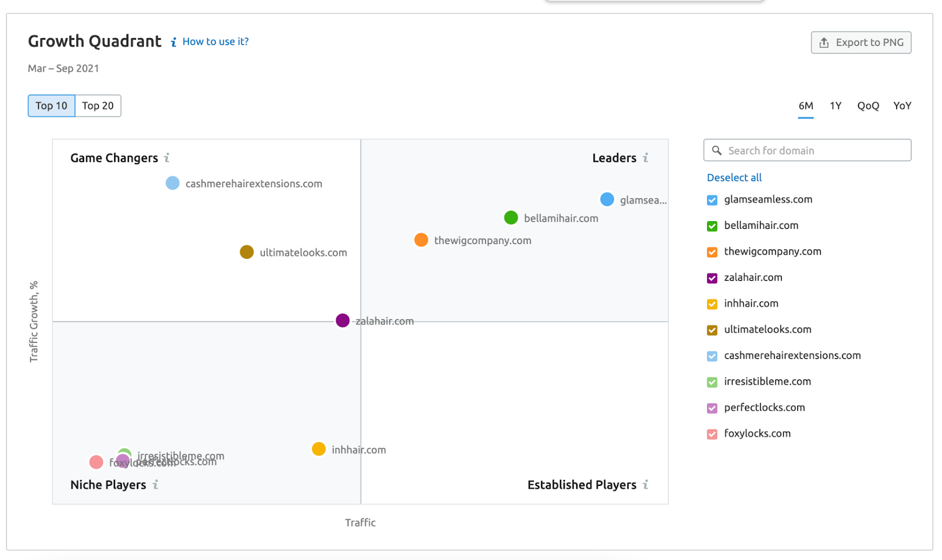This screenshot has height=560, width=942.
Task: Click the Leaders quadrant info icon
Action: coord(646,157)
